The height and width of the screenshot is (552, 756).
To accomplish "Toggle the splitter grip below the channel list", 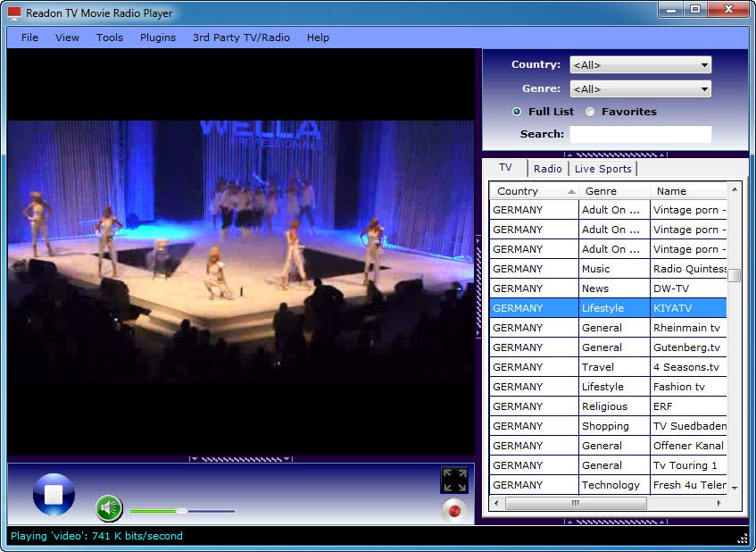I will (616, 522).
